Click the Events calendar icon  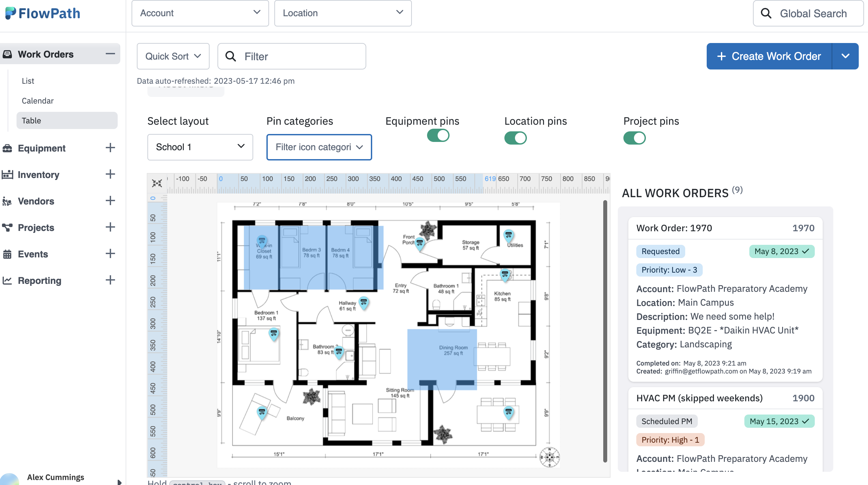click(7, 254)
